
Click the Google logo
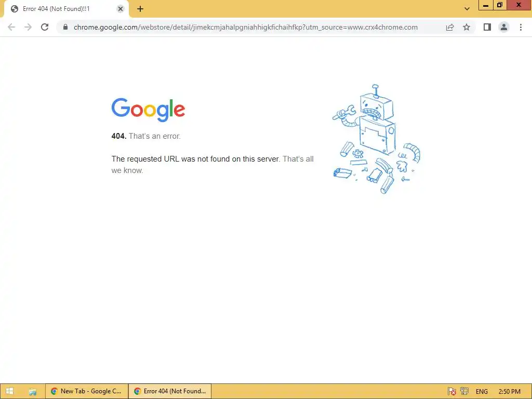[x=148, y=110]
